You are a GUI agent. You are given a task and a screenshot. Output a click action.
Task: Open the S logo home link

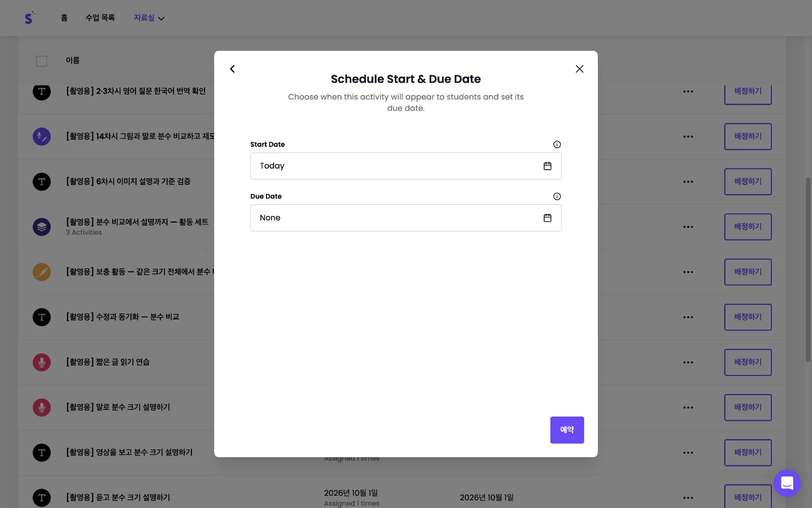[29, 18]
